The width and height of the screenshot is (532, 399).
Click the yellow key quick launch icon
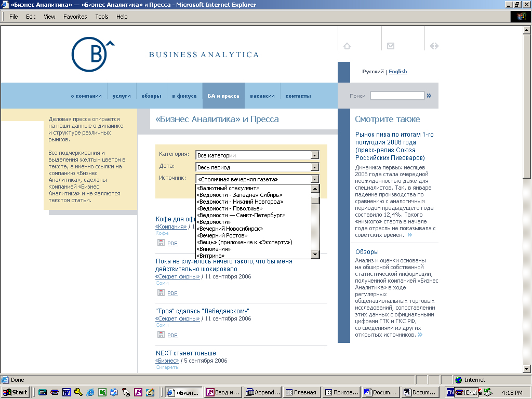[x=78, y=392]
